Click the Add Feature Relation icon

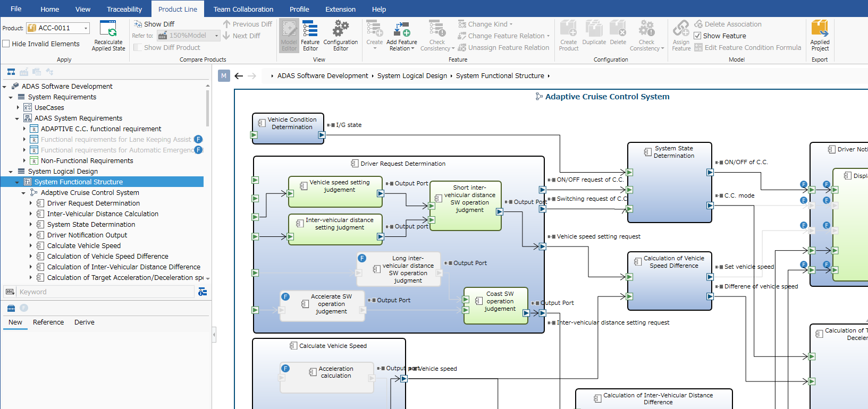pos(401,29)
